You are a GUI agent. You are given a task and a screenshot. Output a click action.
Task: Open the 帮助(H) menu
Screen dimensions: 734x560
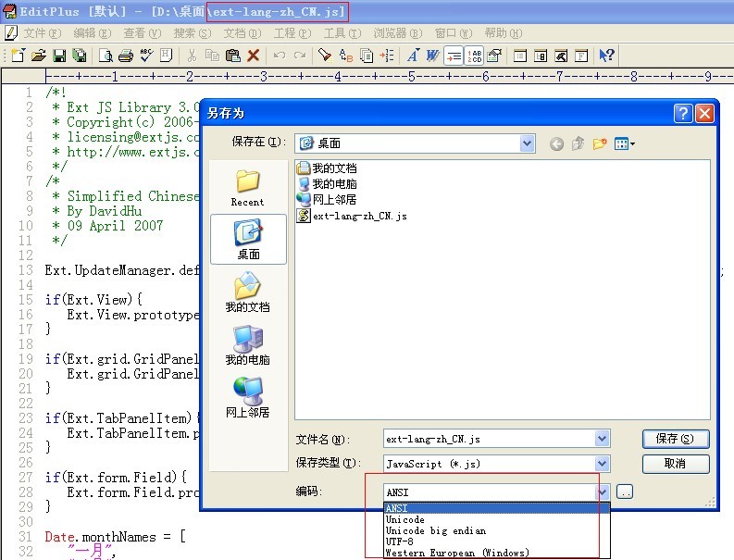504,32
